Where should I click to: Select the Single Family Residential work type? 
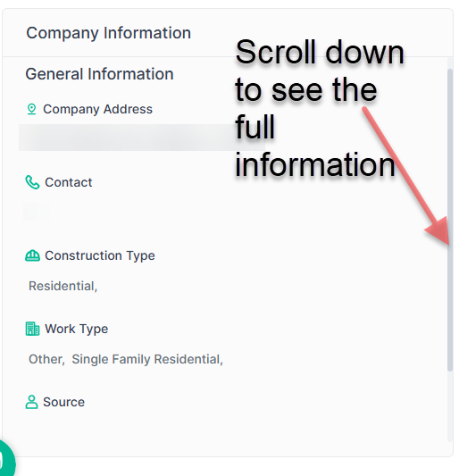click(x=147, y=359)
